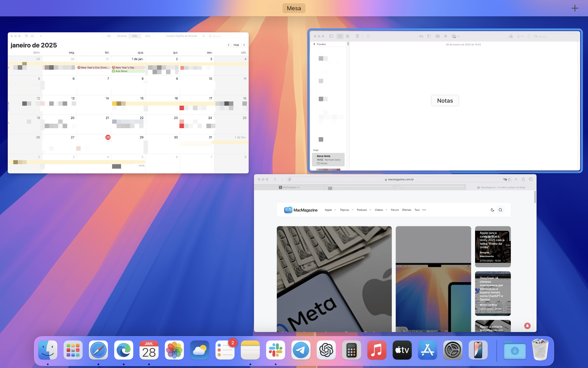Select today, the 28th, in Calendar
Viewport: 588px width, 368px height.
point(108,137)
